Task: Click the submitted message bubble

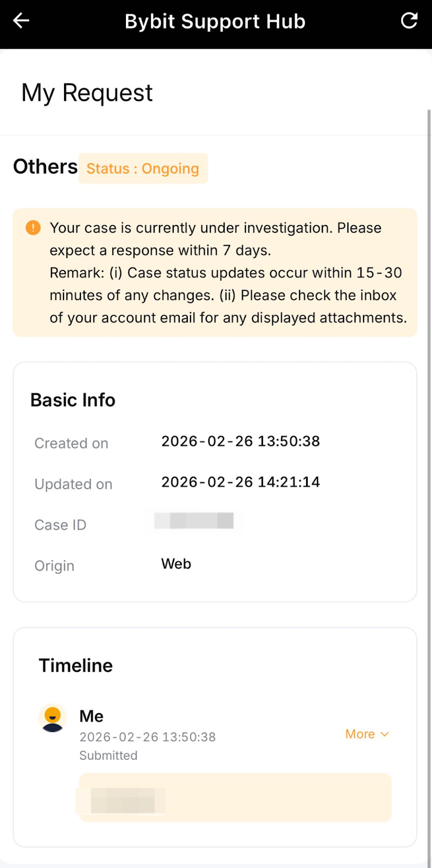Action: (x=235, y=797)
